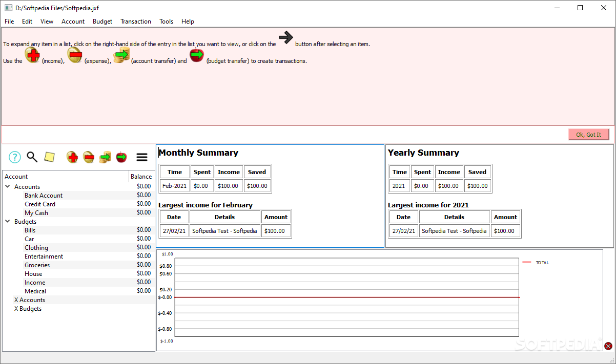The image size is (616, 364).
Task: Minimize the application window
Action: click(557, 8)
